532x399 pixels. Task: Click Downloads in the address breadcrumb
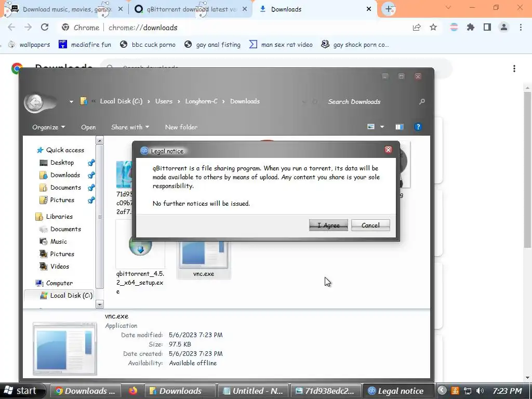tap(245, 101)
